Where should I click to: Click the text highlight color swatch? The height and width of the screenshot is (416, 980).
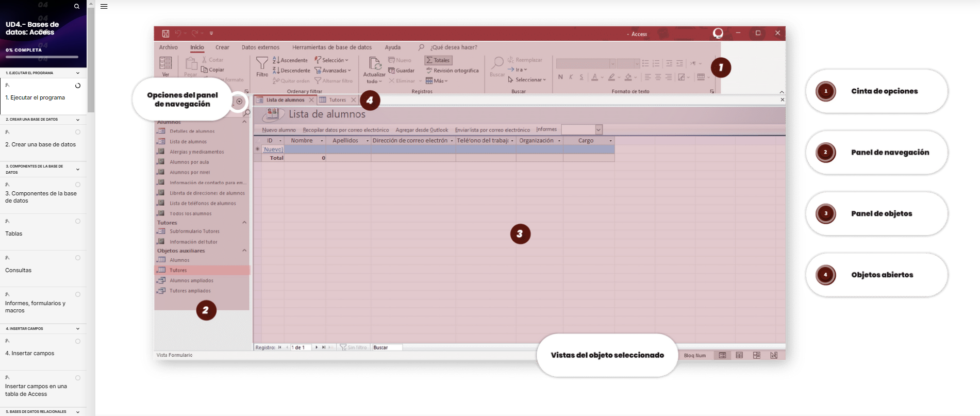(x=611, y=77)
